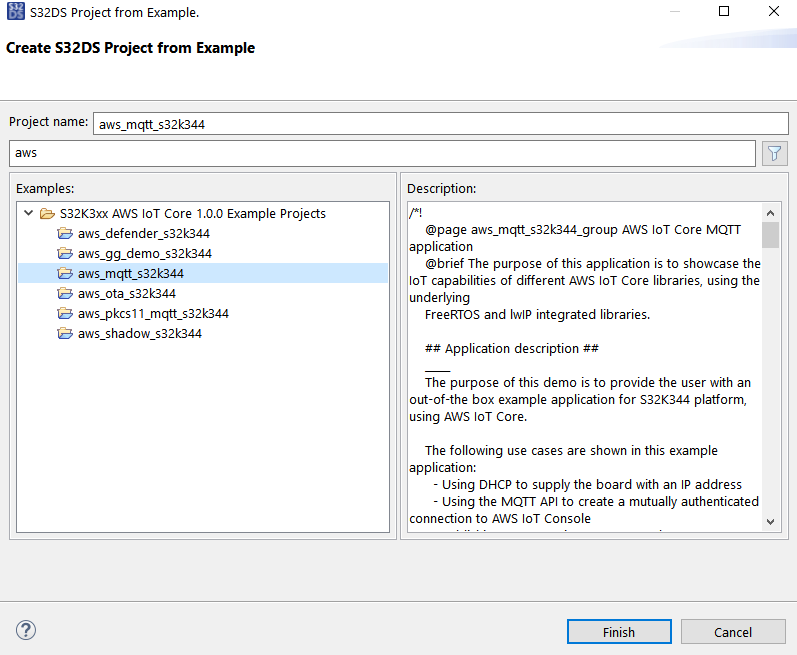Select aws_mqtt_s32k344 example project
The width and height of the screenshot is (797, 655).
[130, 273]
